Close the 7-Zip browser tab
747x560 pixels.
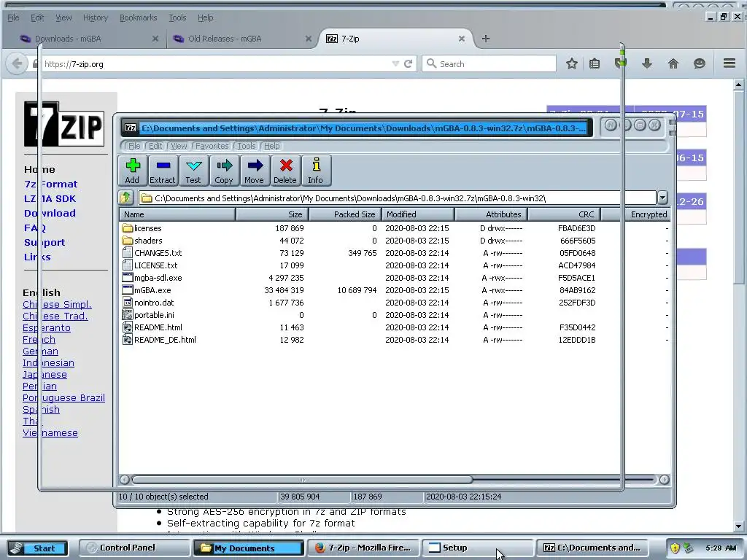461,39
